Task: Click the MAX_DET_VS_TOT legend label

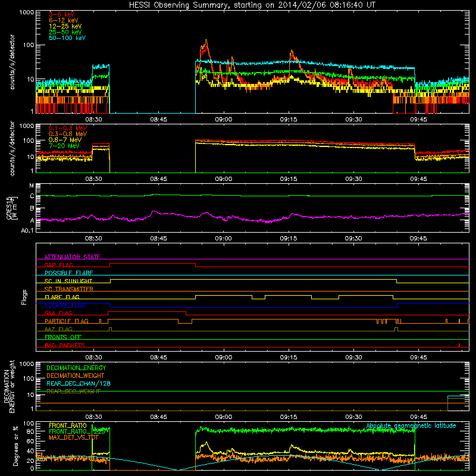Action: (73, 437)
